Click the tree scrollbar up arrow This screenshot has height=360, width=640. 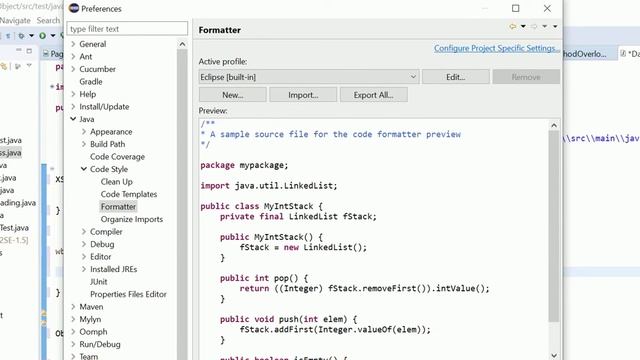182,44
